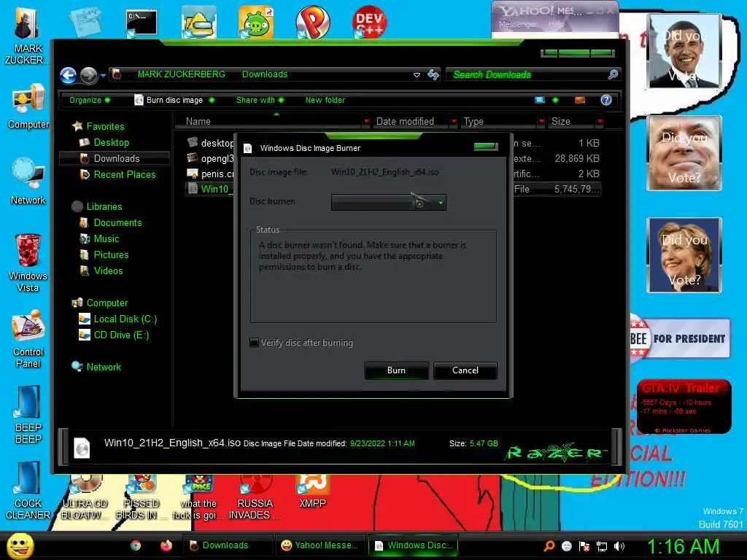Open the Documents library
This screenshot has width=747, height=560.
[117, 223]
